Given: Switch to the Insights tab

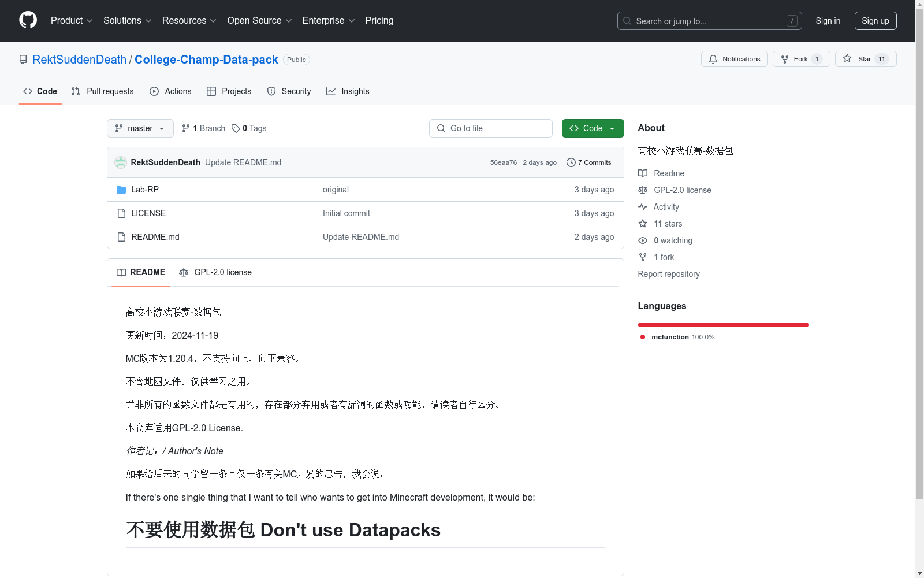Looking at the screenshot, I should [348, 91].
